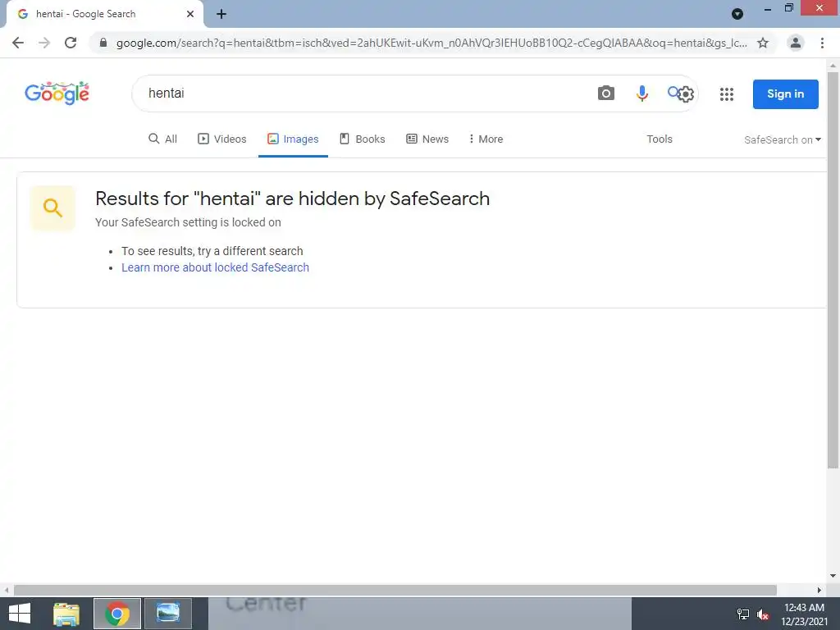Click the yellow magnifier SafeSearch icon
The width and height of the screenshot is (840, 630).
coord(52,208)
